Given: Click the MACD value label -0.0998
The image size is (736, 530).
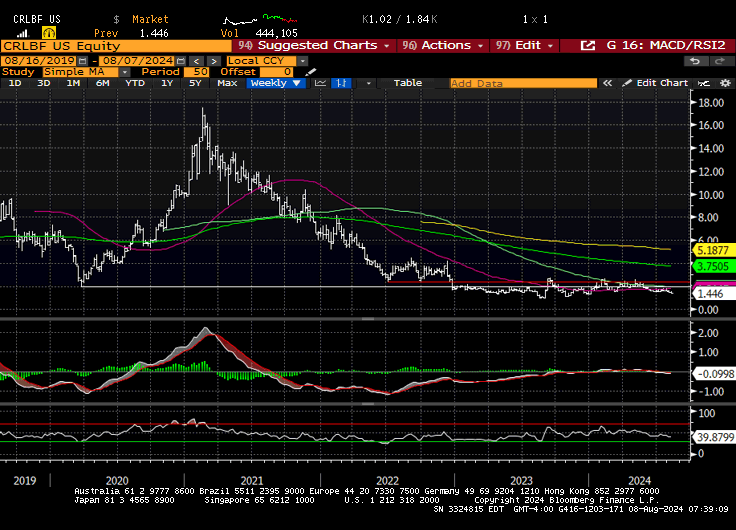Looking at the screenshot, I should coord(713,374).
